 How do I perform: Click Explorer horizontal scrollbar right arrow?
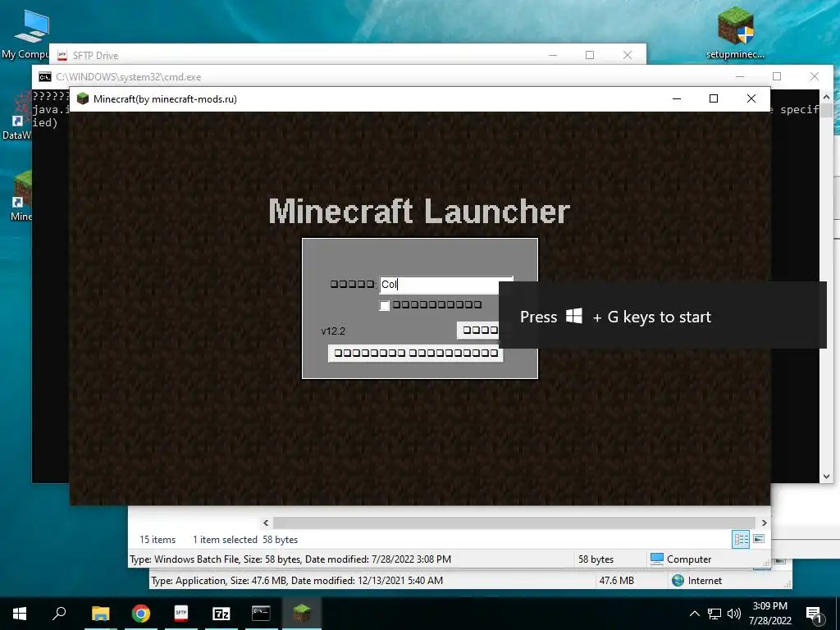(x=765, y=523)
